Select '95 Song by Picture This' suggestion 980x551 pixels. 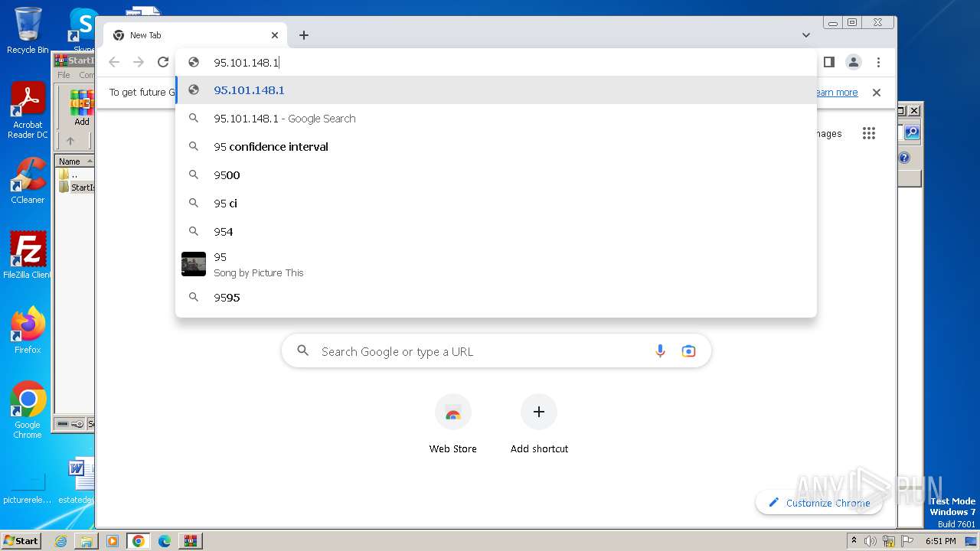(x=496, y=264)
